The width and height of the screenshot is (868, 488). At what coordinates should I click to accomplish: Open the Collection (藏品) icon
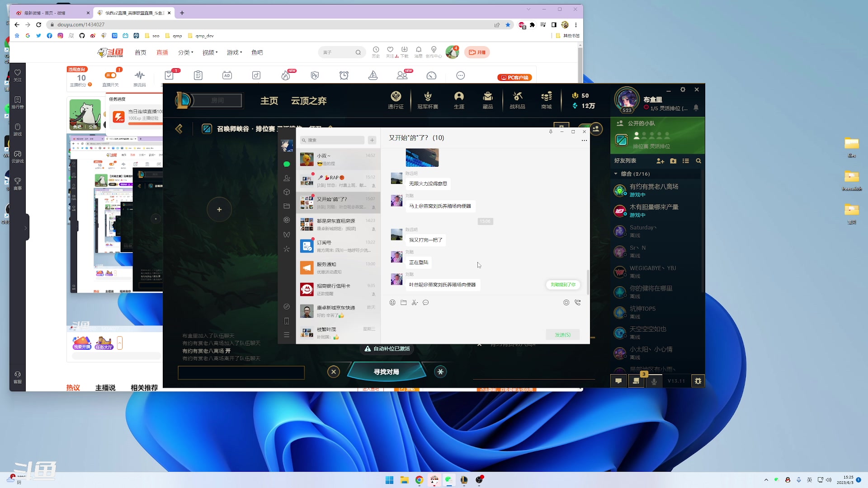488,100
